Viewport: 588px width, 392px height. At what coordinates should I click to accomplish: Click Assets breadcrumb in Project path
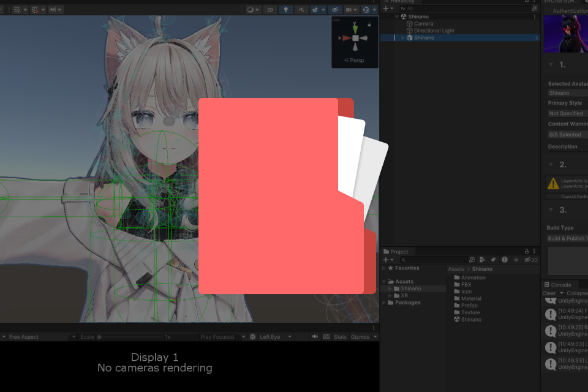pyautogui.click(x=456, y=269)
